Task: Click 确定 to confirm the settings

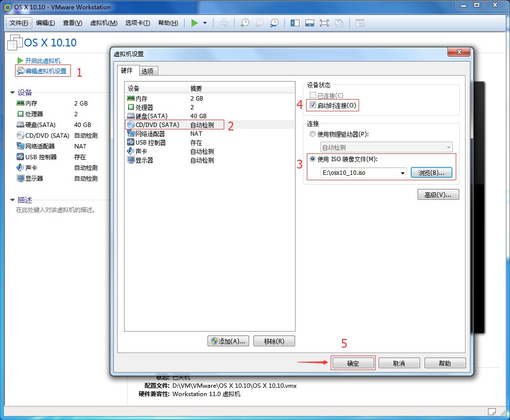Action: click(x=353, y=362)
